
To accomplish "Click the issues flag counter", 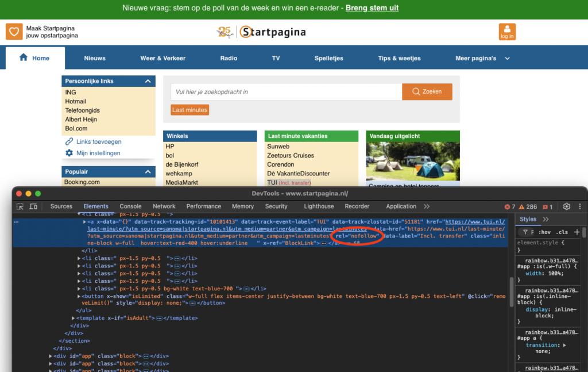I will pos(547,207).
